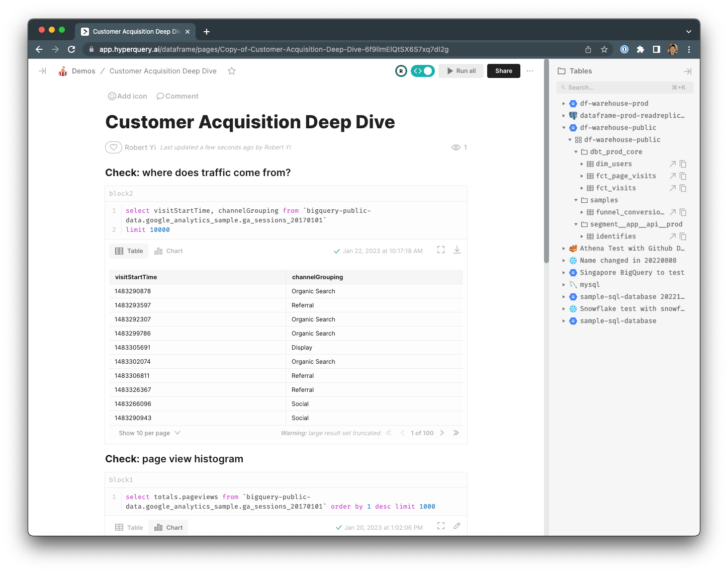Collapse the Tables side panel
The image size is (728, 573).
coord(687,71)
